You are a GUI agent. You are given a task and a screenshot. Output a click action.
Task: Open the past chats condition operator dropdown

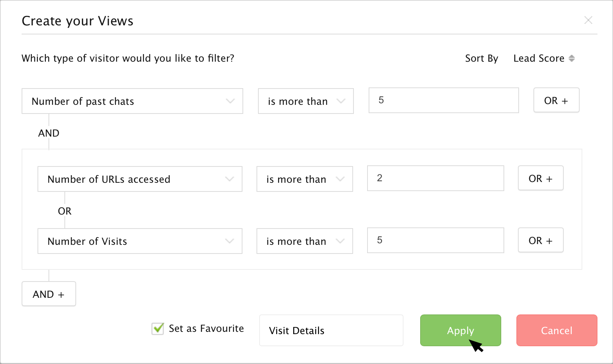tap(306, 101)
